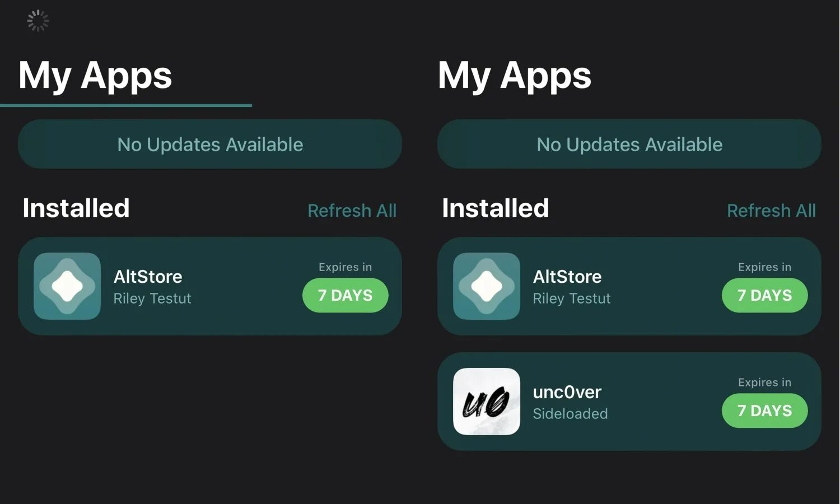Click the Installed heading in the right panel

(496, 208)
